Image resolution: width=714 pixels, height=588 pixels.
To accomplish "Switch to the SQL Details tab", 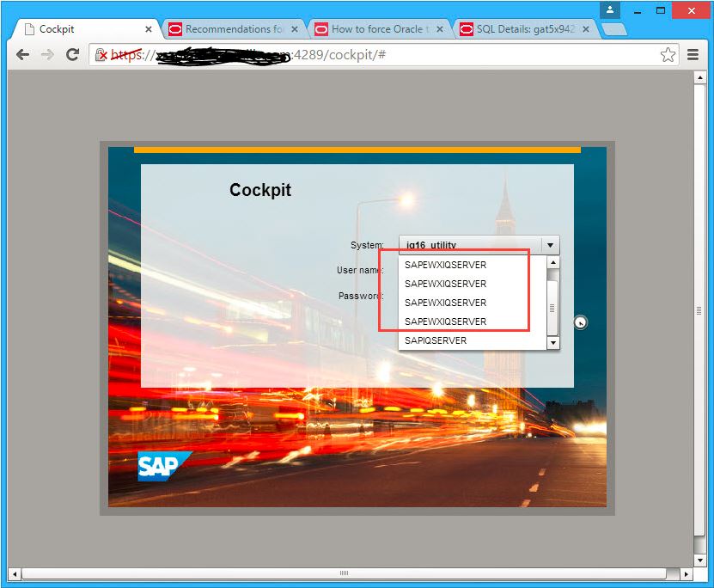I will pyautogui.click(x=525, y=29).
